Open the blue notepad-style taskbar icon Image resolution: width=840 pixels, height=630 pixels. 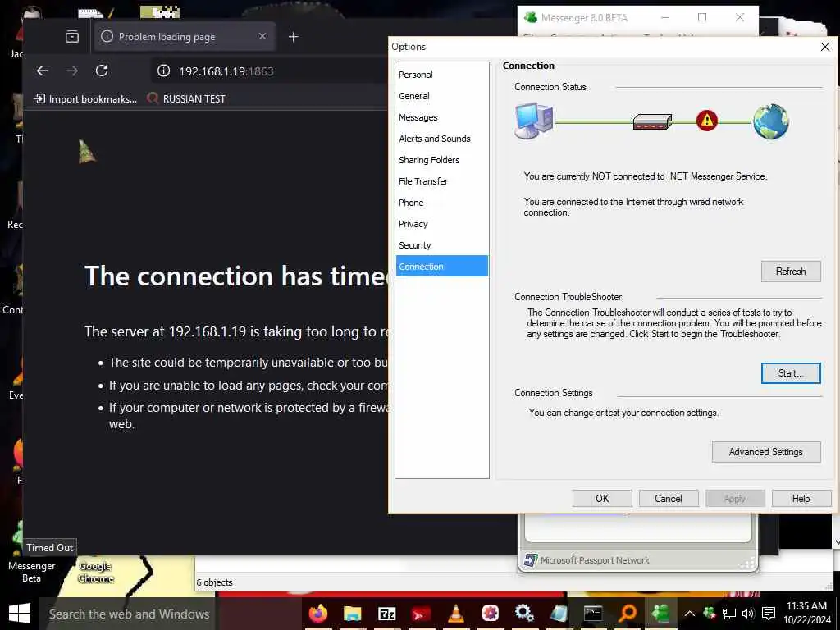pyautogui.click(x=559, y=614)
